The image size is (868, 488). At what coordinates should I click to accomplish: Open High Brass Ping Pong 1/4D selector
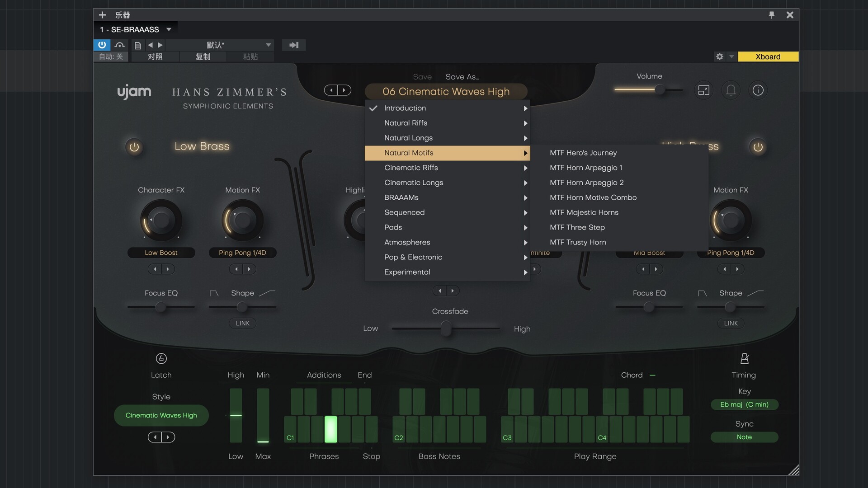coord(731,253)
